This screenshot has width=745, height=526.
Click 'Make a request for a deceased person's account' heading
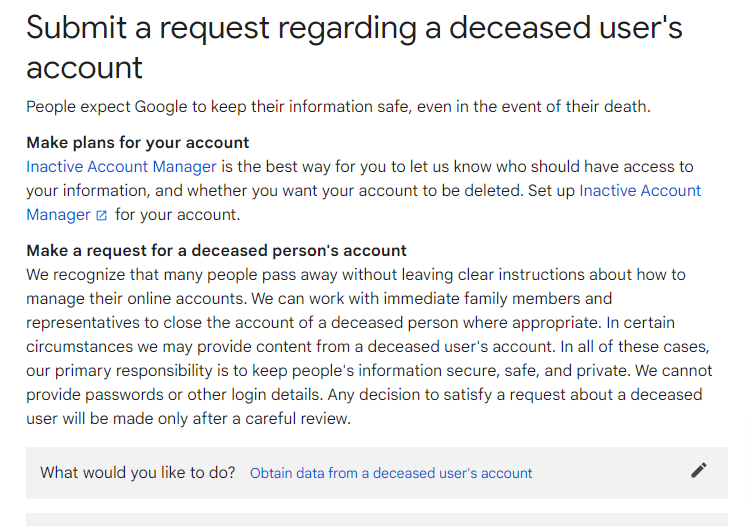point(216,250)
